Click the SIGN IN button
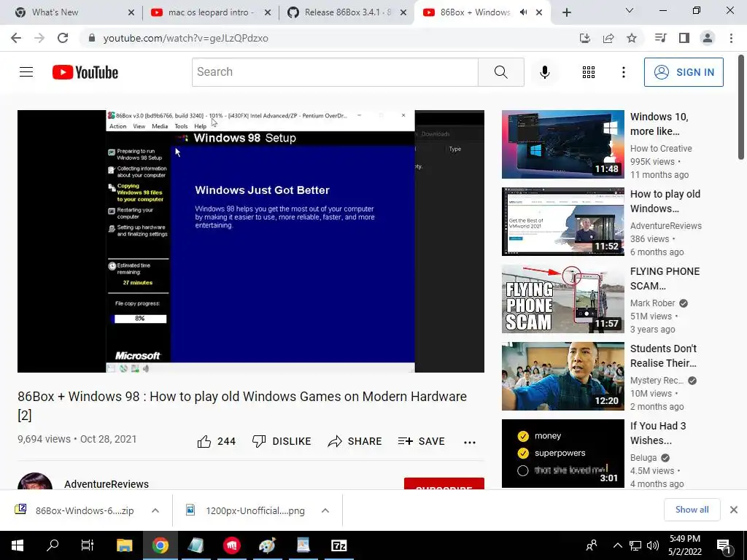 [683, 72]
